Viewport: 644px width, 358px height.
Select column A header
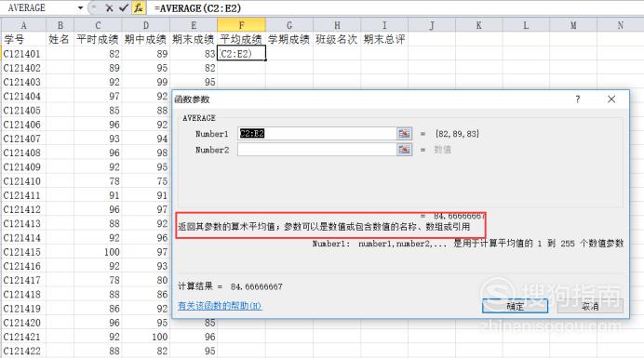point(24,25)
